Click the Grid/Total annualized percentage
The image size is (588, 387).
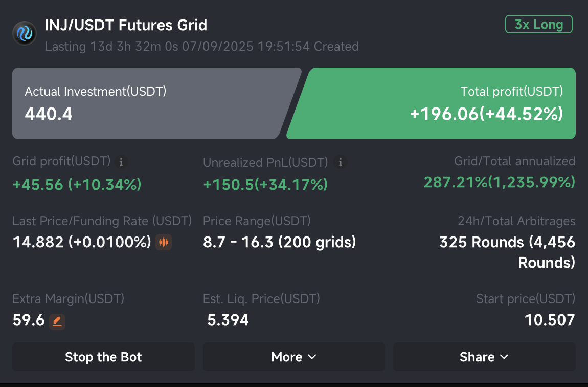pos(500,182)
